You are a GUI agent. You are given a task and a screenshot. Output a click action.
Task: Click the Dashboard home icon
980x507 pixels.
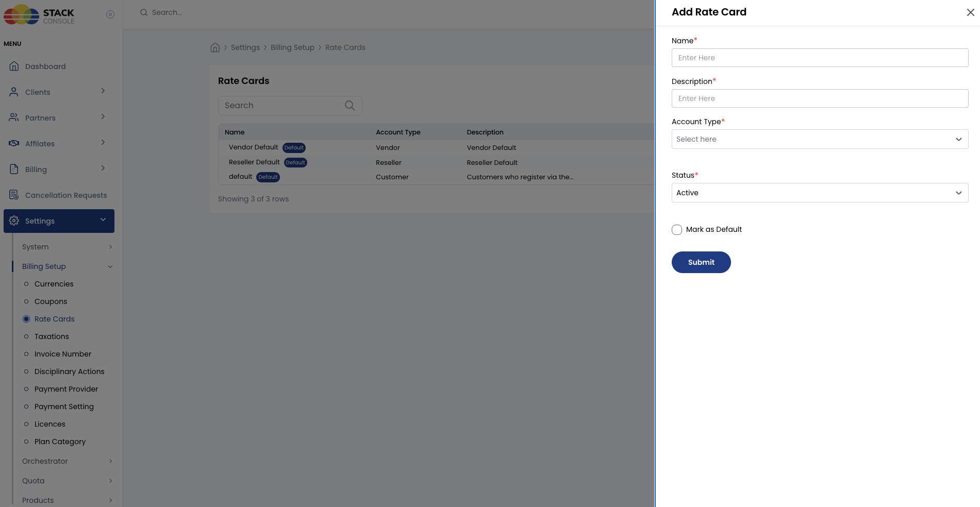[14, 66]
